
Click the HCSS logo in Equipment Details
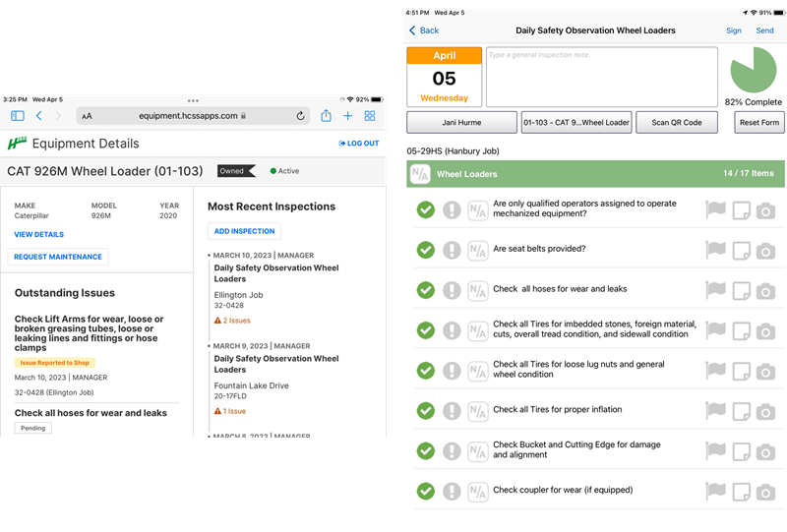point(17,144)
